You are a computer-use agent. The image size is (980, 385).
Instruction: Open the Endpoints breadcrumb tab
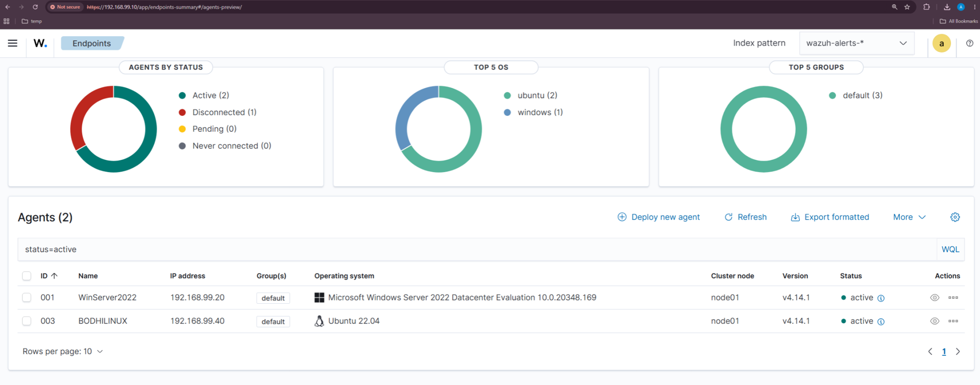click(92, 43)
